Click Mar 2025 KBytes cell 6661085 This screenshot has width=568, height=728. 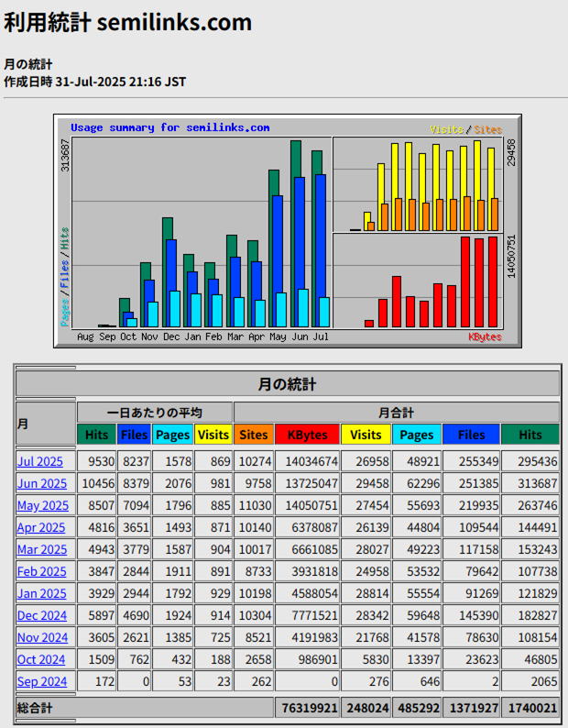click(x=307, y=549)
